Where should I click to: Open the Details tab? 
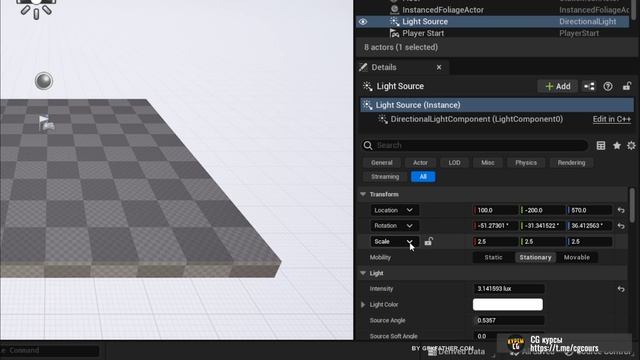coord(384,67)
